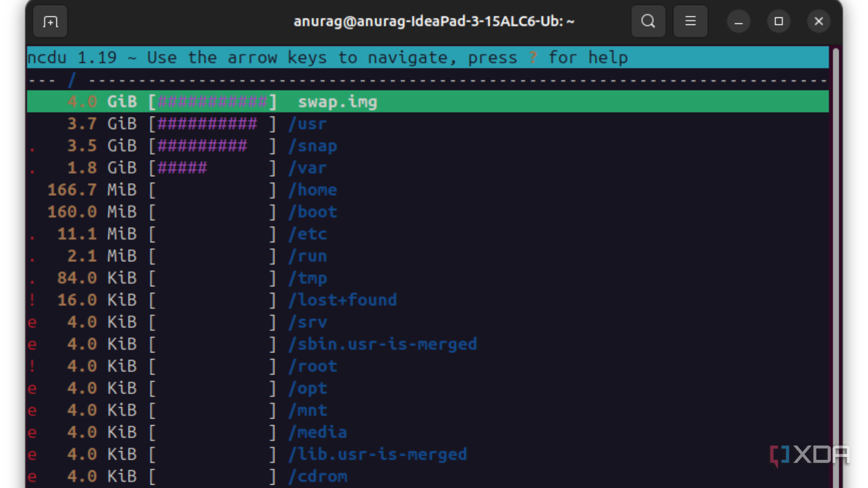Select the /root directory entry
The image size is (868, 488).
point(312,366)
